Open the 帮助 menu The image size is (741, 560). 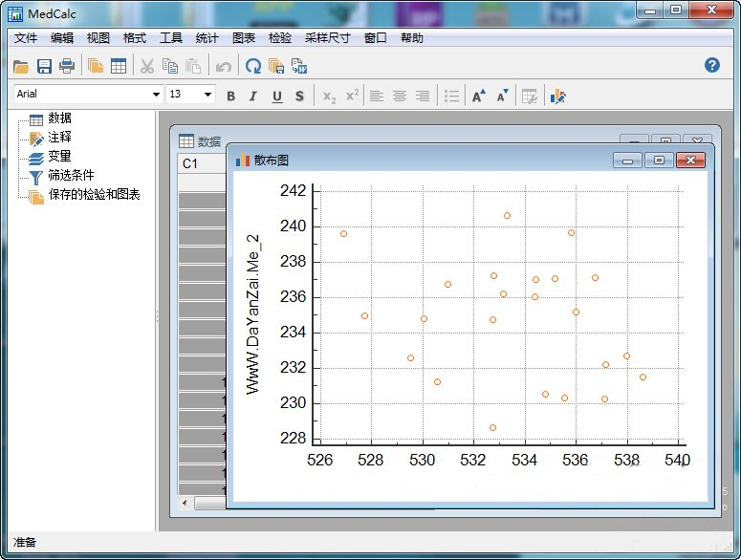pyautogui.click(x=412, y=38)
